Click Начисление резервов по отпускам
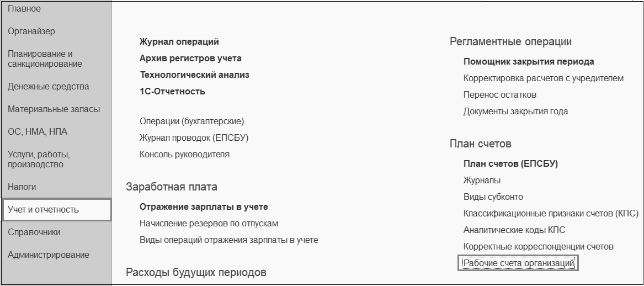The height and width of the screenshot is (286, 644). (x=209, y=224)
